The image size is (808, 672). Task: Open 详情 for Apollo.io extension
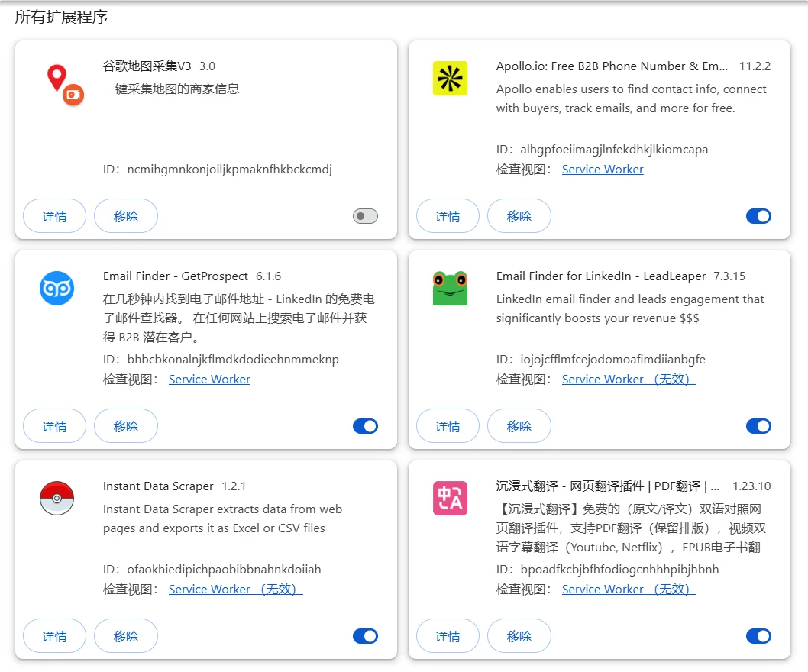[x=448, y=216]
